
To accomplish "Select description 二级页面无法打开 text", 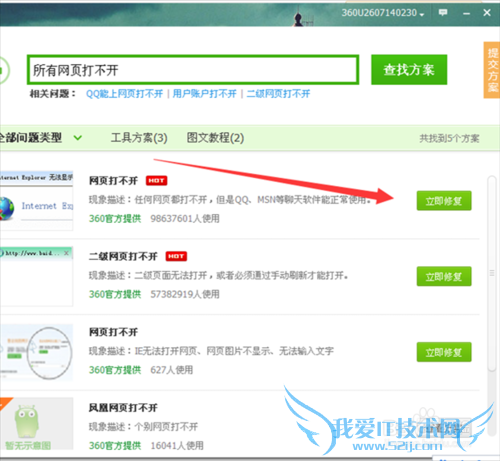I will click(x=218, y=275).
